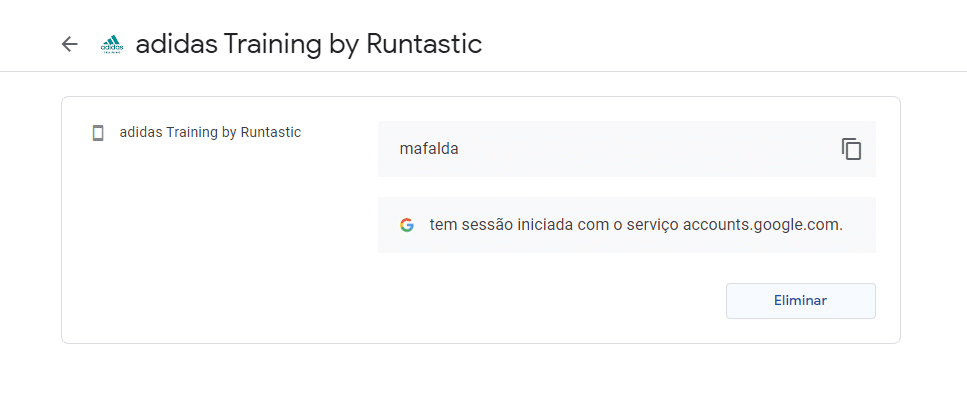The image size is (967, 413).
Task: Click the Google sign-in session info box
Action: pyautogui.click(x=627, y=225)
